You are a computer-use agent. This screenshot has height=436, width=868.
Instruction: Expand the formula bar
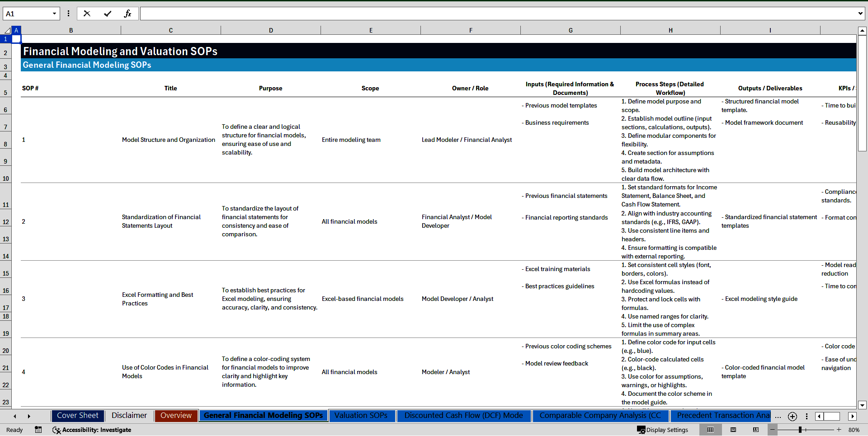[x=860, y=14]
